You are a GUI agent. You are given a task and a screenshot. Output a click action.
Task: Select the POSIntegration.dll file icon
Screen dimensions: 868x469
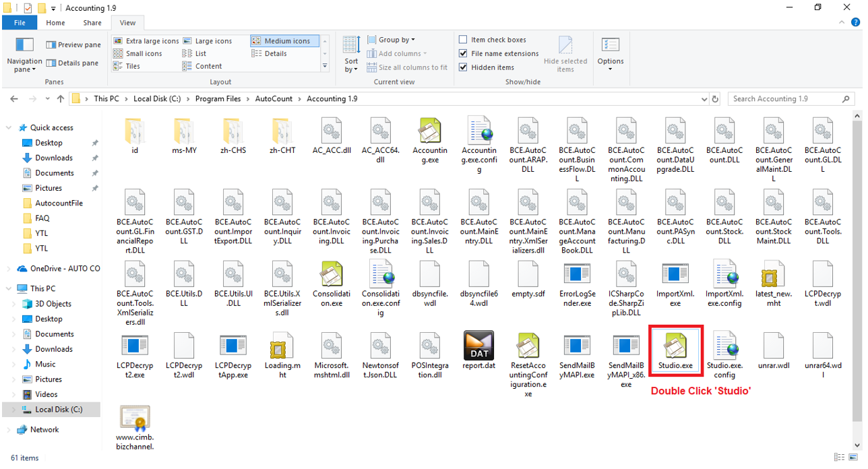coord(429,344)
